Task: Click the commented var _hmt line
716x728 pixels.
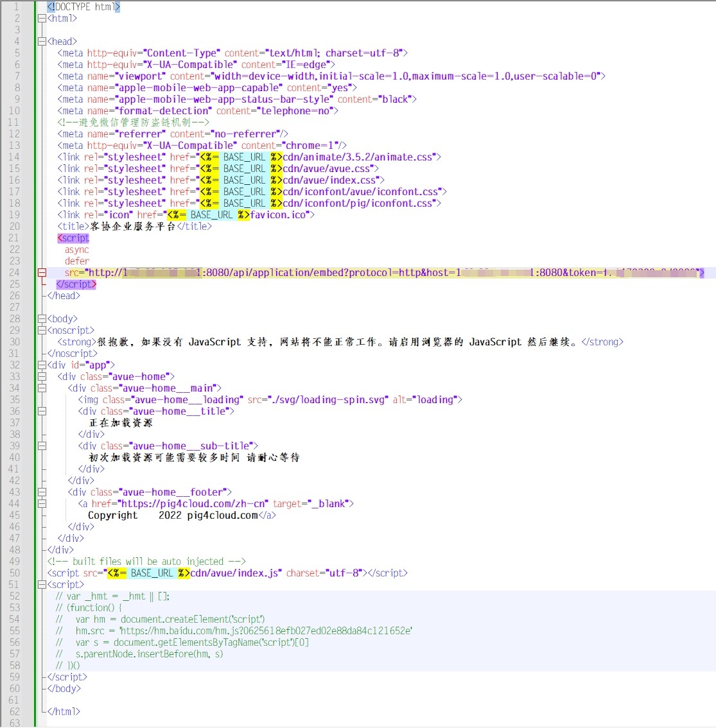Action: click(112, 596)
